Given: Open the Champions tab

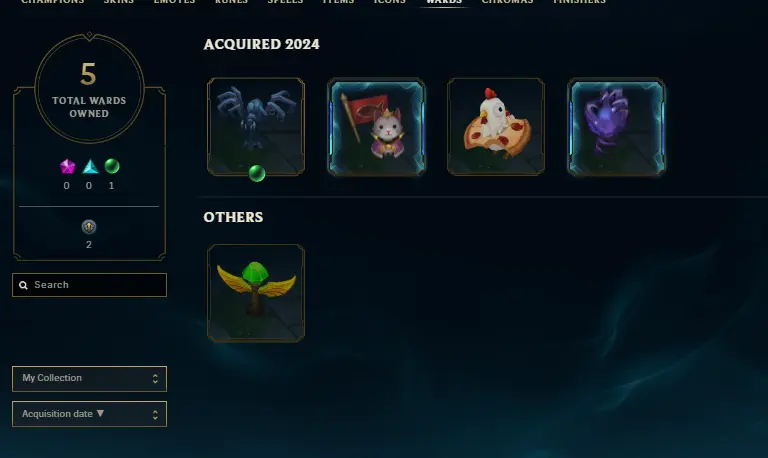Looking at the screenshot, I should (52, 2).
